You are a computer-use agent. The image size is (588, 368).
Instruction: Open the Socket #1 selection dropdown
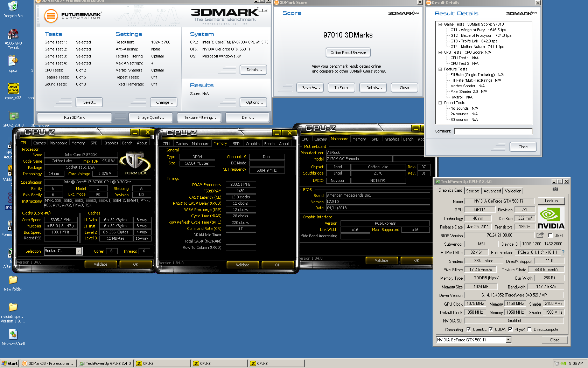pyautogui.click(x=79, y=251)
